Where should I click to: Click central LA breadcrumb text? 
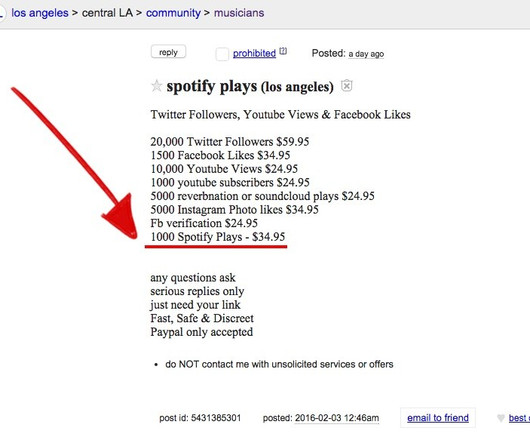pos(107,13)
